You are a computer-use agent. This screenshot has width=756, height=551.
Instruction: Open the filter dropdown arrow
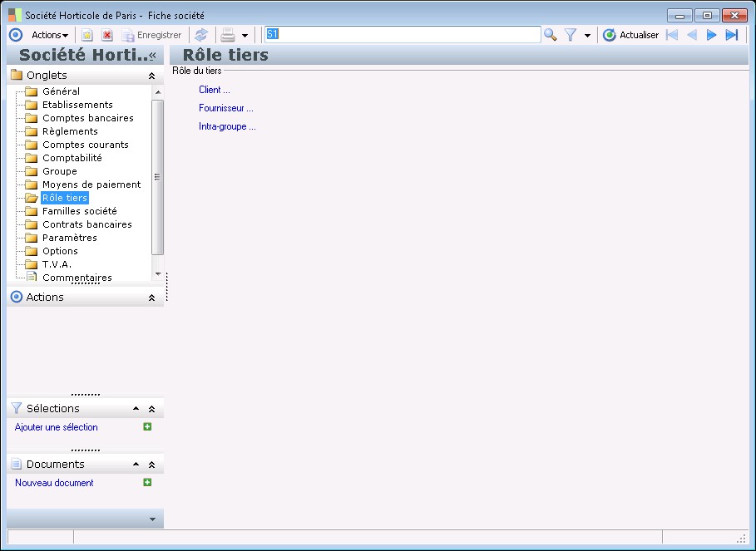[587, 36]
